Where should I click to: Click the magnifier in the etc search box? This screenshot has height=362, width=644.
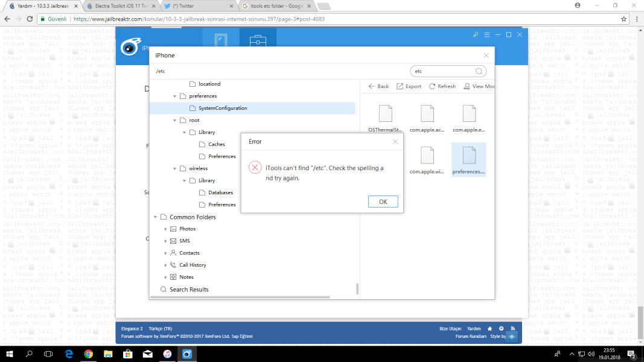(479, 71)
